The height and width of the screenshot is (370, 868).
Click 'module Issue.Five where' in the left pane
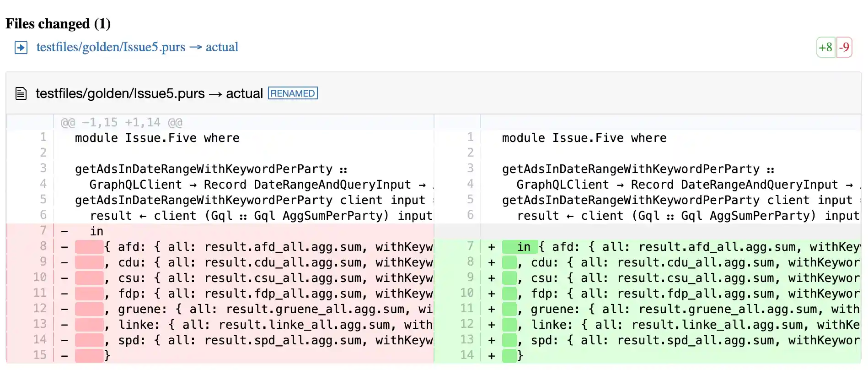157,138
